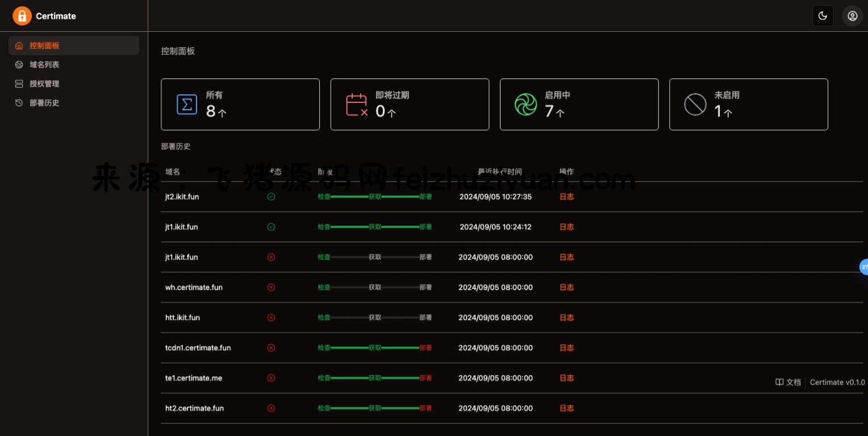868x436 pixels.
Task: Click progress bar of jt2.ikit.fun row
Action: (375, 197)
